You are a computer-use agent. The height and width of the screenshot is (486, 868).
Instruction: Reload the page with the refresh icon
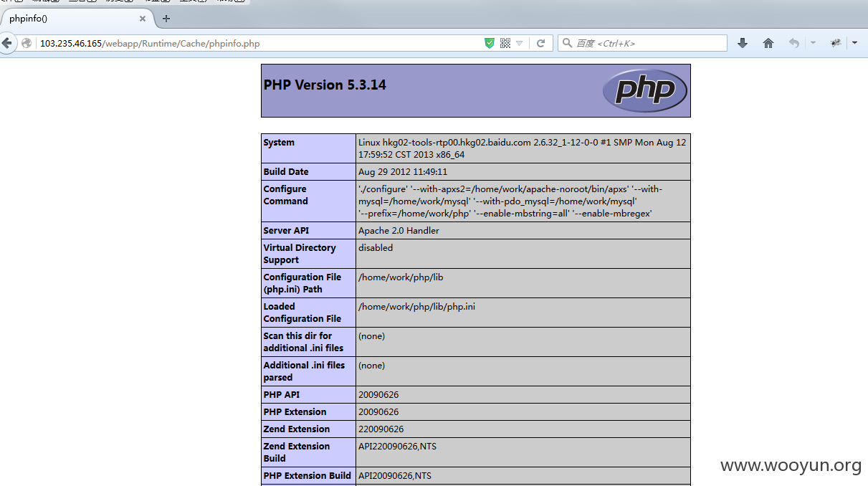(x=541, y=43)
